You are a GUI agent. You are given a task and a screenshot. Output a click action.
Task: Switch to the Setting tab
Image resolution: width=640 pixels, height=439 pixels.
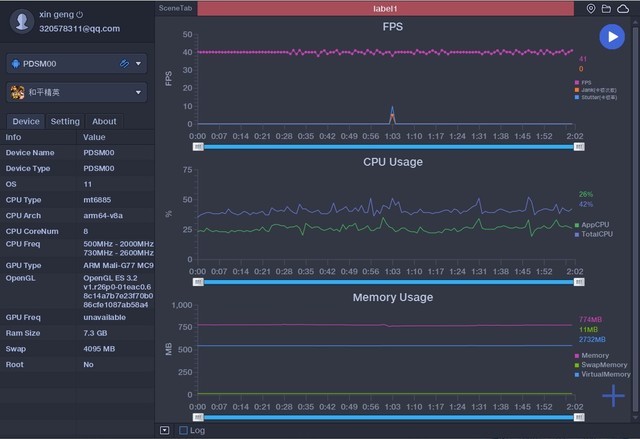coord(65,122)
